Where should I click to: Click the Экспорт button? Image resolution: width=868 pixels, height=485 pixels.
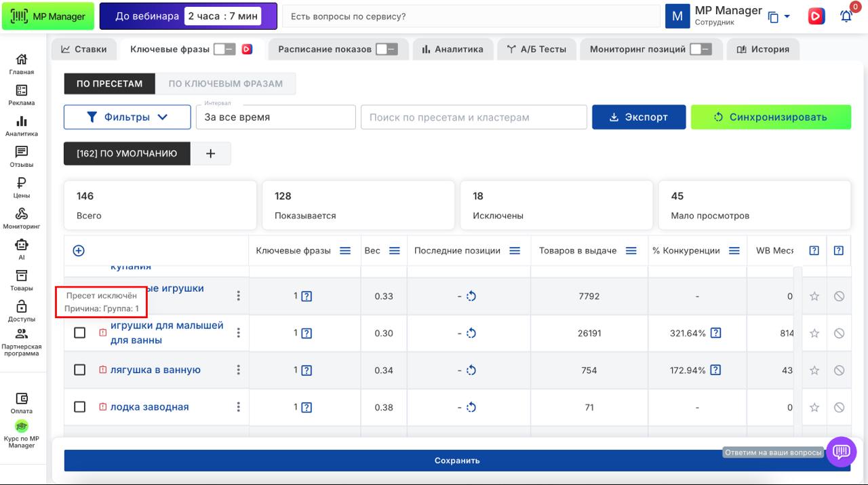[x=638, y=117]
